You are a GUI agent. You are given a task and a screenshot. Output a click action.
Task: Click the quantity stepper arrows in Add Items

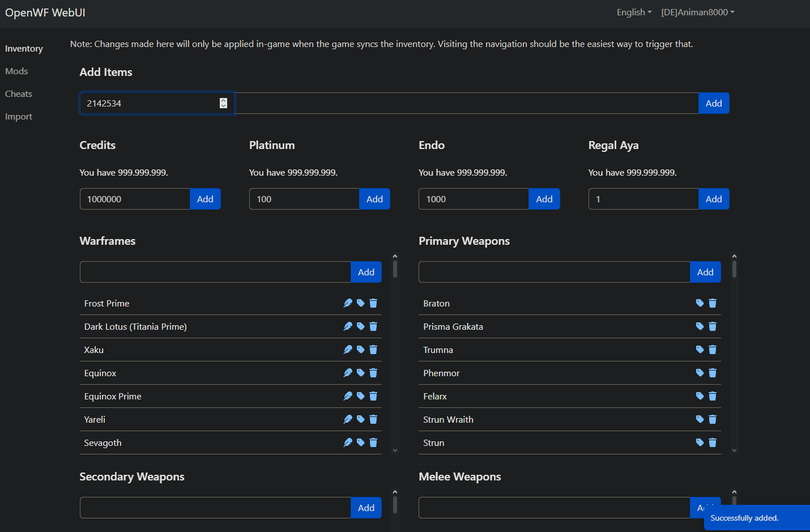click(223, 103)
